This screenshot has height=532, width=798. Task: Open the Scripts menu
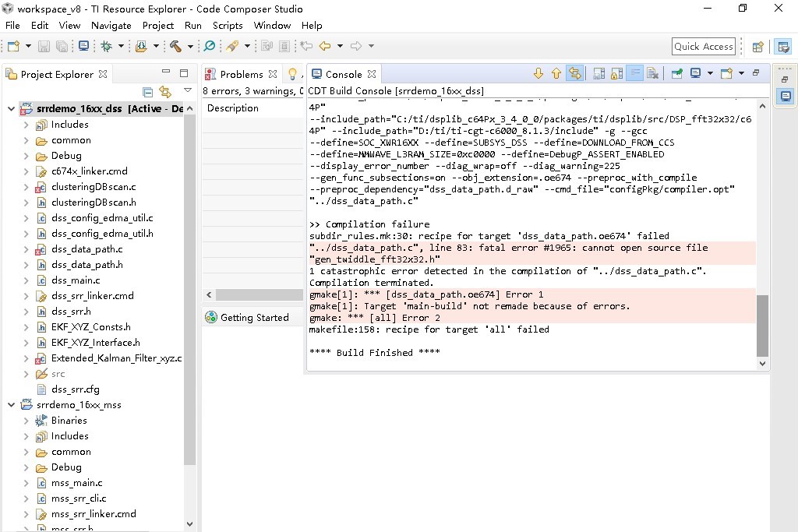[x=228, y=26]
